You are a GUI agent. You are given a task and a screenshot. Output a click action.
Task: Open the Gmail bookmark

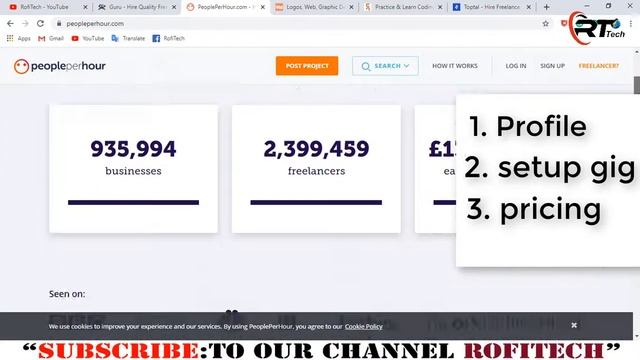tap(51, 38)
